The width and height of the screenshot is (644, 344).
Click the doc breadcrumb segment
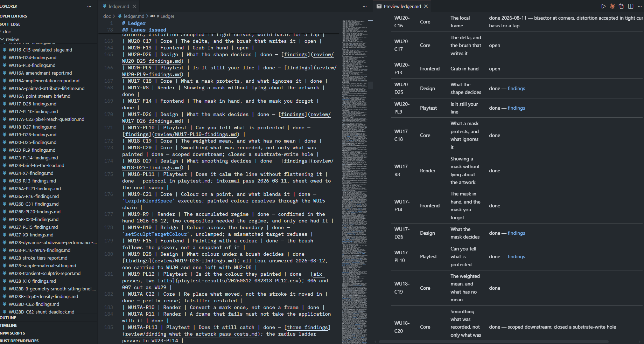[x=107, y=16]
